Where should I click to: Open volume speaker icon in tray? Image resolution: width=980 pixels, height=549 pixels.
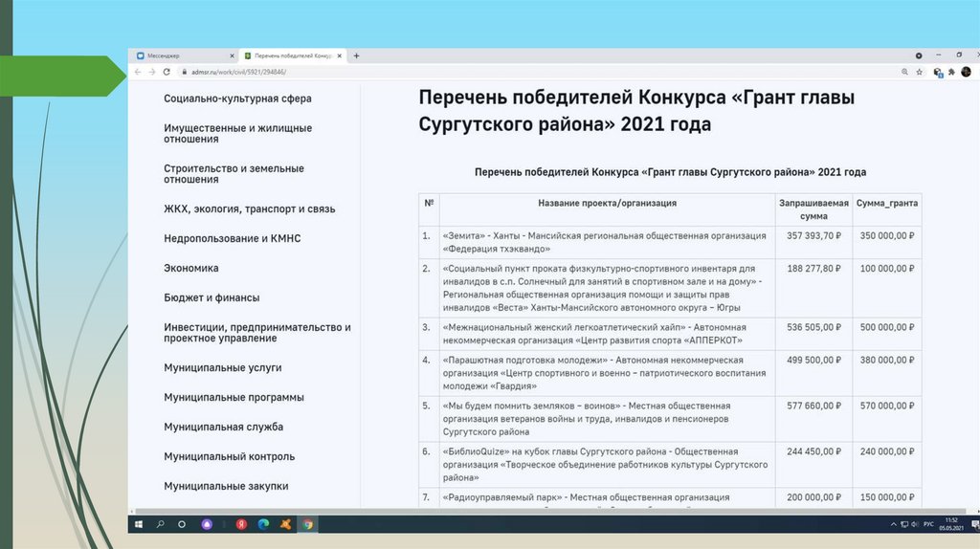click(914, 524)
